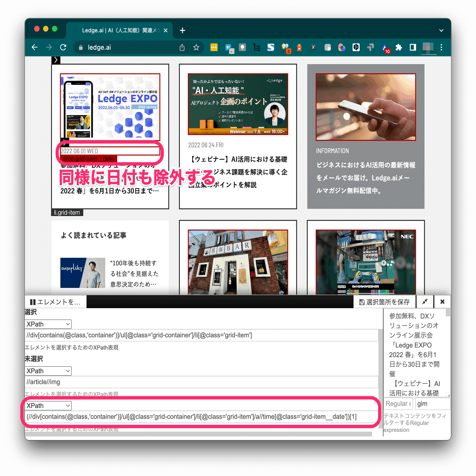
Task: Open the hexagon arrow extension icon
Action: click(x=356, y=47)
